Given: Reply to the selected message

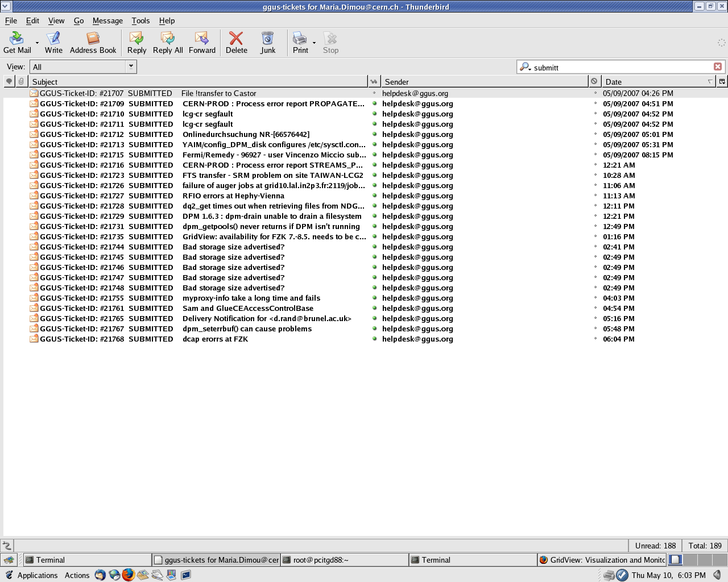Looking at the screenshot, I should (x=136, y=43).
